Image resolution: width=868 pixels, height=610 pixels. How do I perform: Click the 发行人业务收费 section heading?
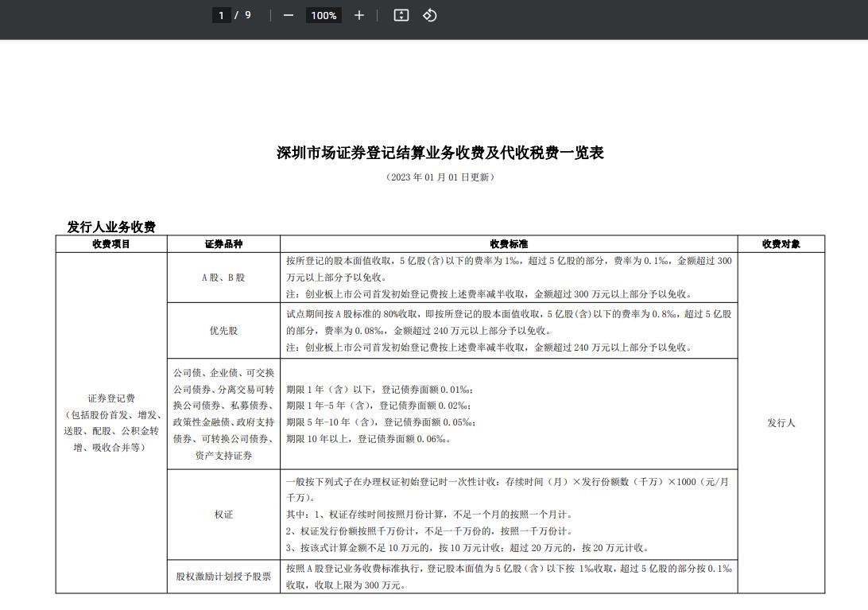point(111,227)
